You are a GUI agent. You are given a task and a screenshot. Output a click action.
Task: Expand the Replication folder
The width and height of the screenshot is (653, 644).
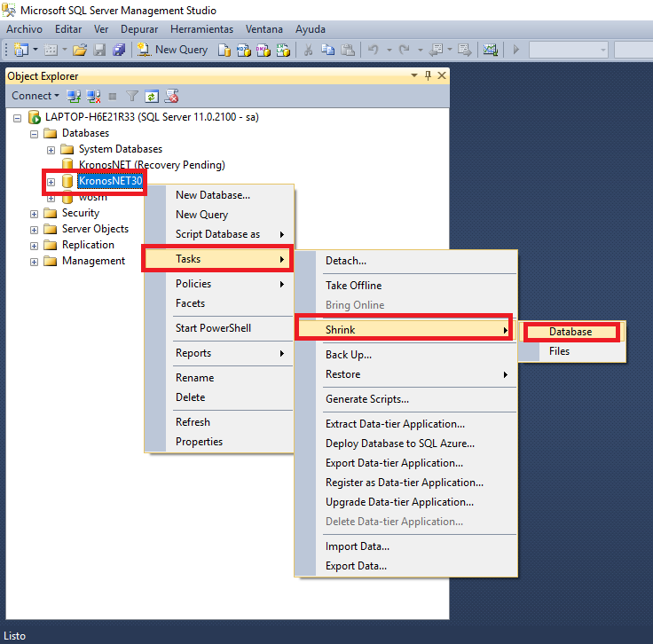point(34,246)
